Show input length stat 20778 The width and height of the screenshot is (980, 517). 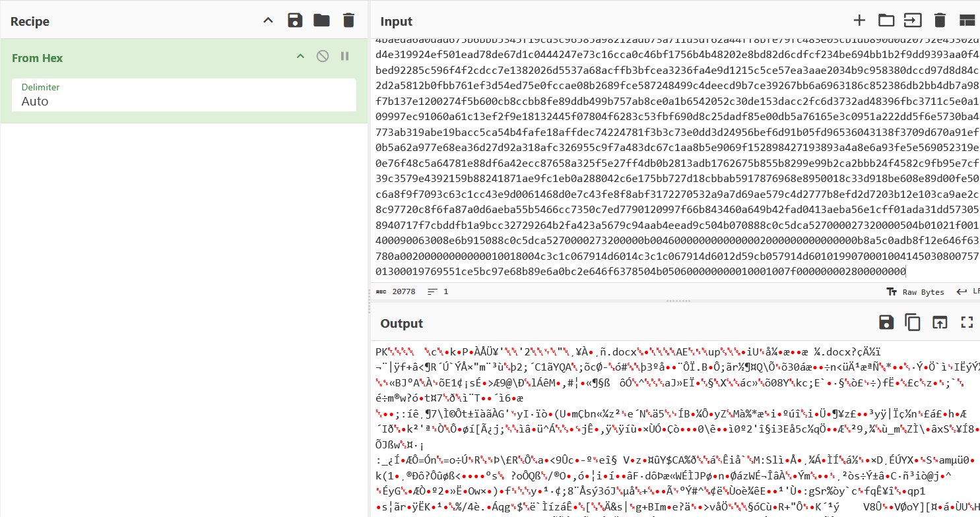395,291
